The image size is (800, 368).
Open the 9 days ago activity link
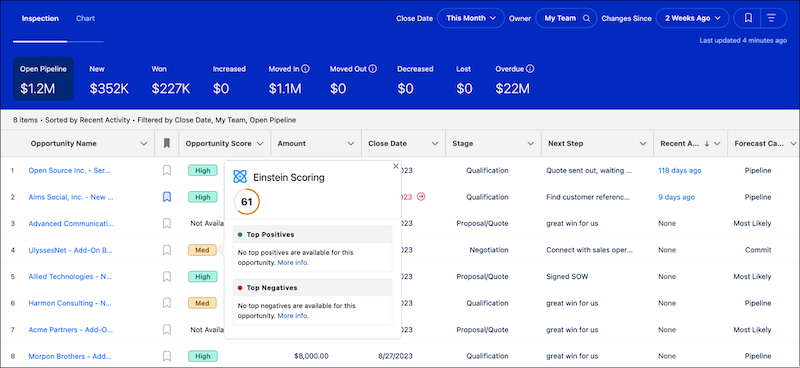pos(676,197)
